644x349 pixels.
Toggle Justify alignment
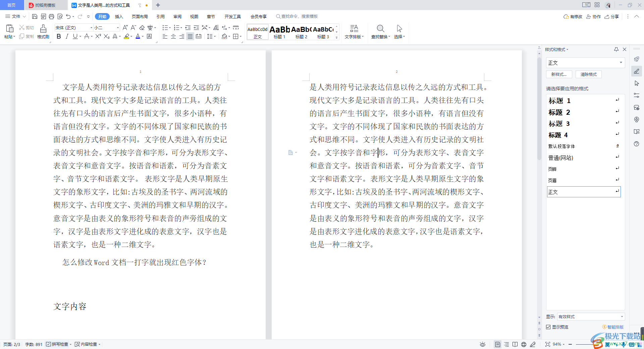click(190, 36)
